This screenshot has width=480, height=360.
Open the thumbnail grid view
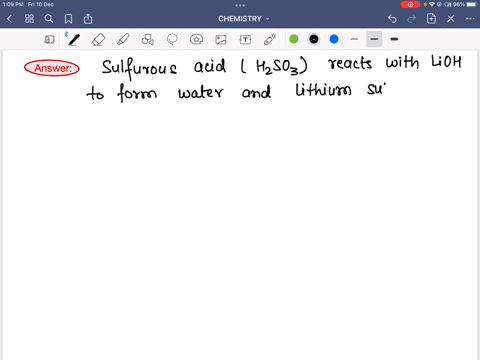coord(29,19)
